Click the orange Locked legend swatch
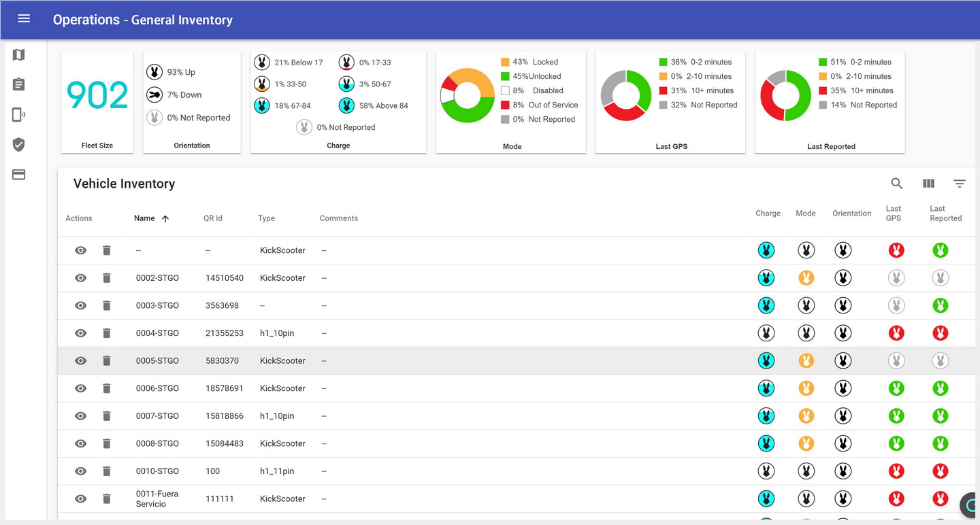The image size is (980, 525). coord(505,62)
